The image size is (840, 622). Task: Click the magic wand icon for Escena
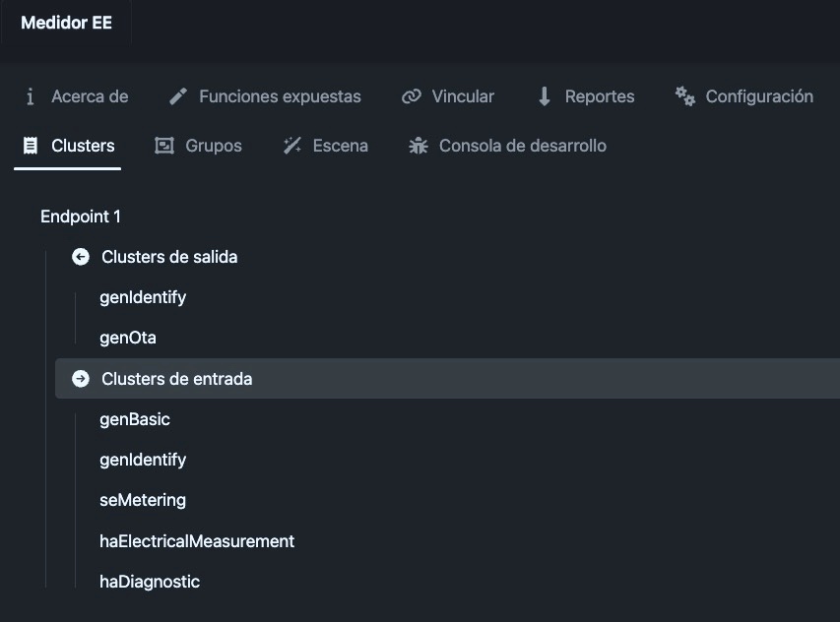(291, 146)
